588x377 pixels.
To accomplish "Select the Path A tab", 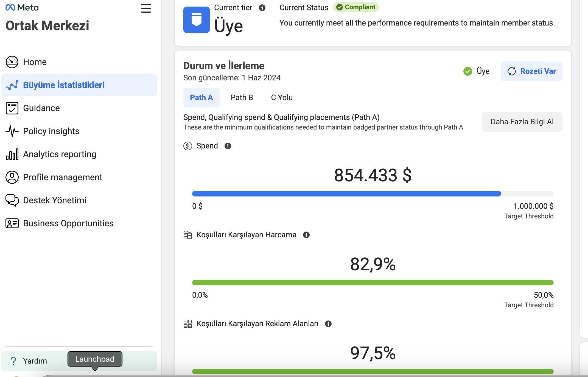I will (x=201, y=98).
